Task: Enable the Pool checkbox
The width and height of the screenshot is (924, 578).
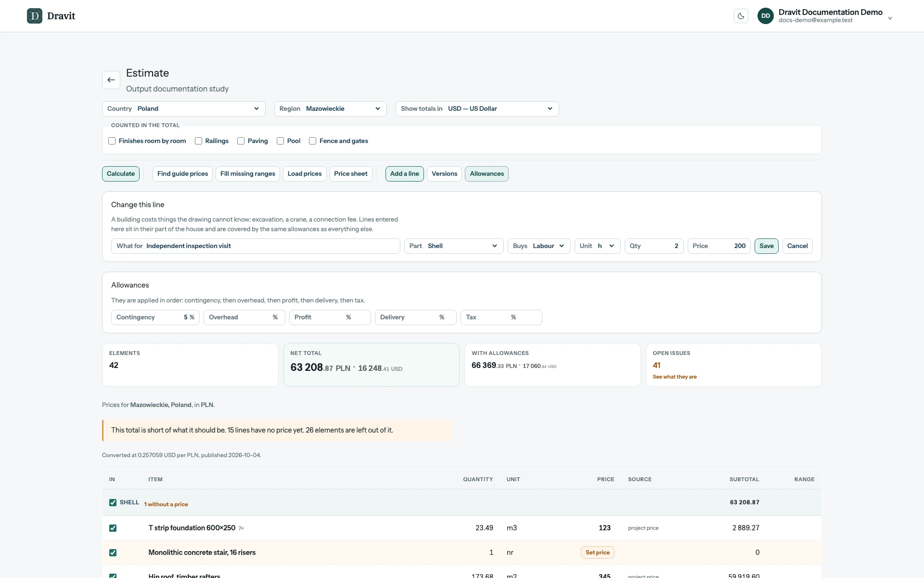Action: [281, 141]
